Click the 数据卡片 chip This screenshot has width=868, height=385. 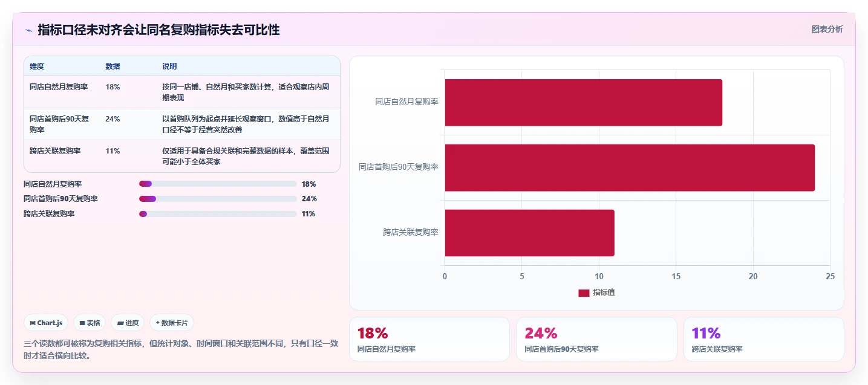(x=172, y=323)
